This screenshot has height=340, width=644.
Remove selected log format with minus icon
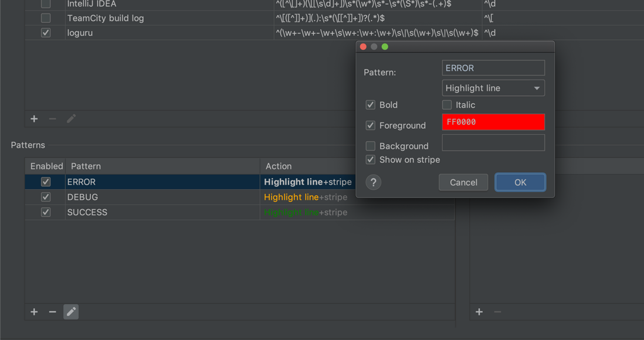[x=53, y=118]
